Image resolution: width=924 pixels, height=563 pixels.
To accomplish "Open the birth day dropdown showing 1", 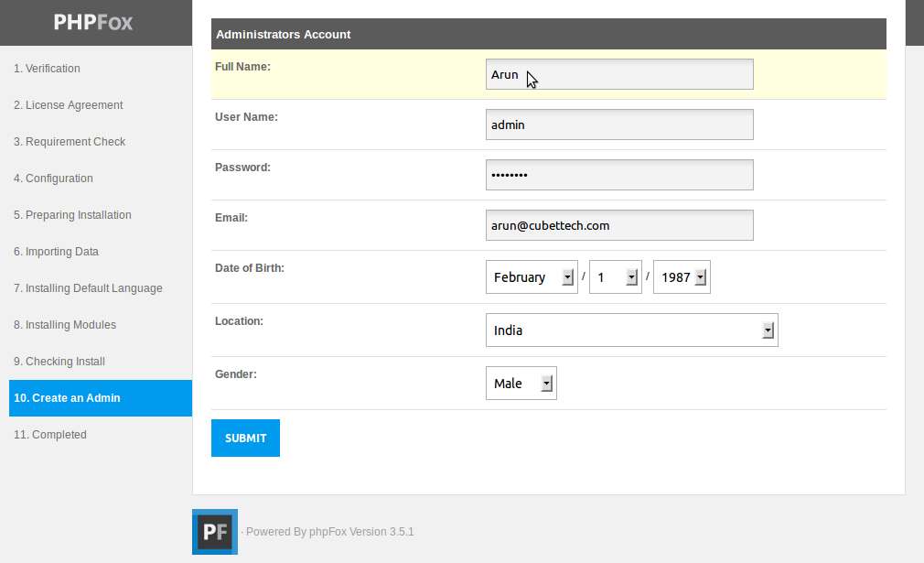I will [x=615, y=277].
